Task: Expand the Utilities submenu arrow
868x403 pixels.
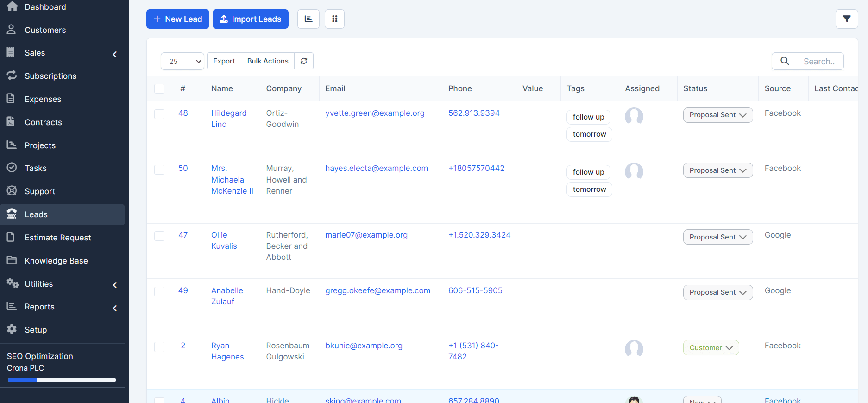Action: 115,285
